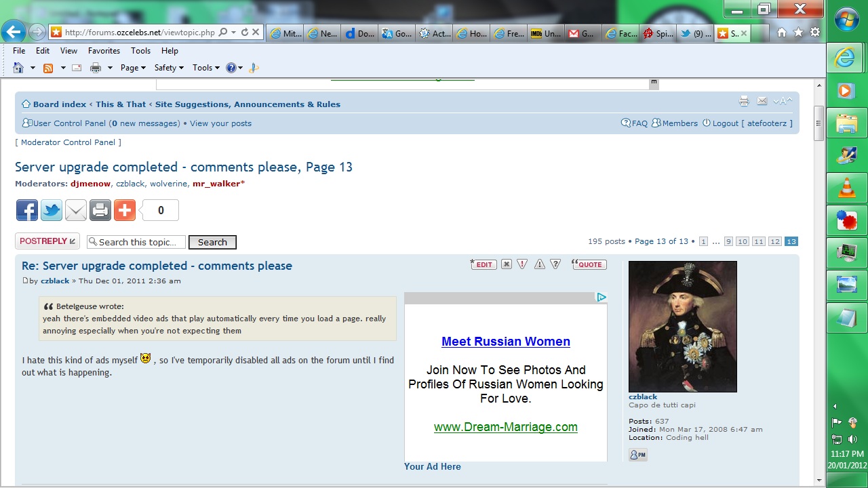Email topic using envelope icon in breadcrumb bar

click(x=762, y=102)
